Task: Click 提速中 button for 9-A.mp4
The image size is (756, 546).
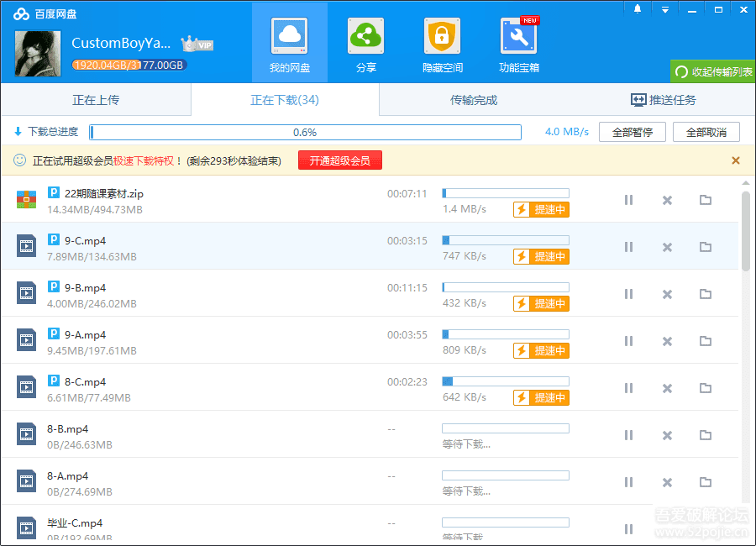Action: click(x=541, y=350)
